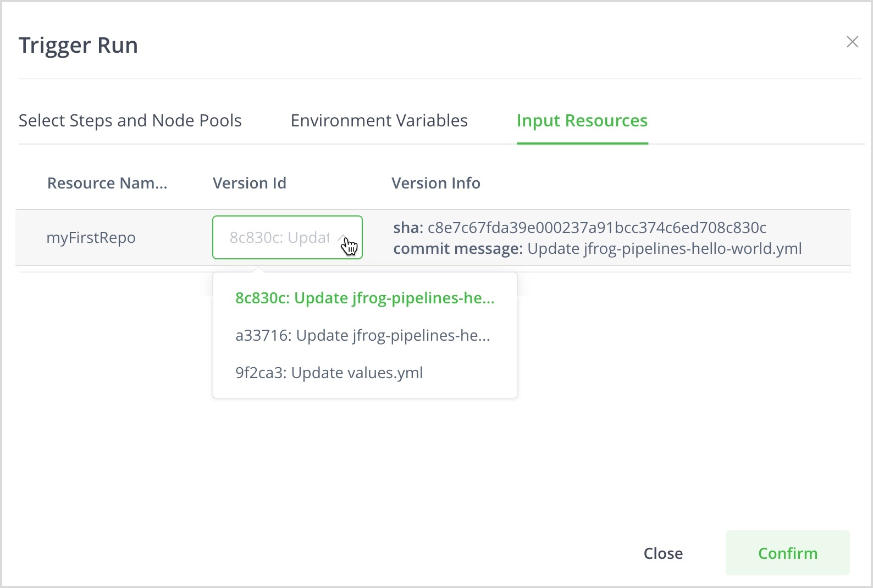Click inside the Version Id combo box text
Image resolution: width=873 pixels, height=588 pixels.
[x=279, y=237]
